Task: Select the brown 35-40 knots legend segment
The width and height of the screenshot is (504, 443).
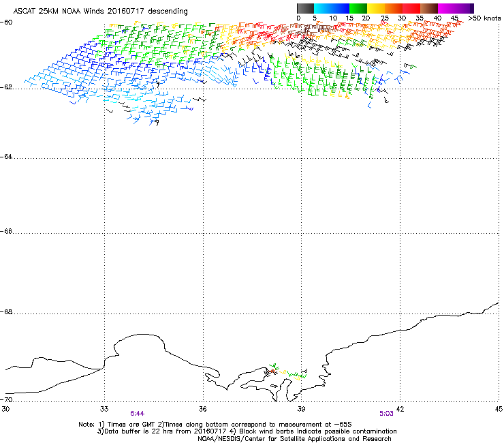Action: click(429, 8)
